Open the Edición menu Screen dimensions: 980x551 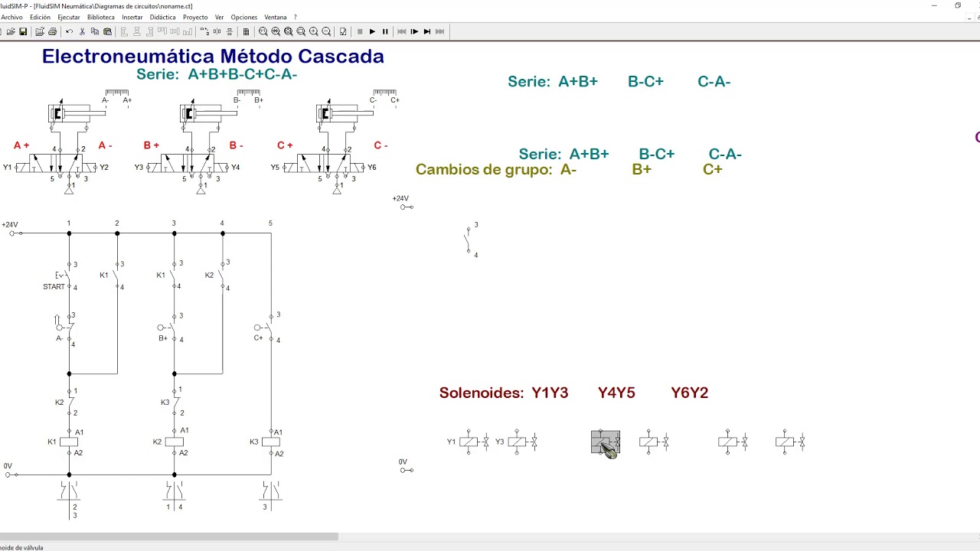point(40,17)
